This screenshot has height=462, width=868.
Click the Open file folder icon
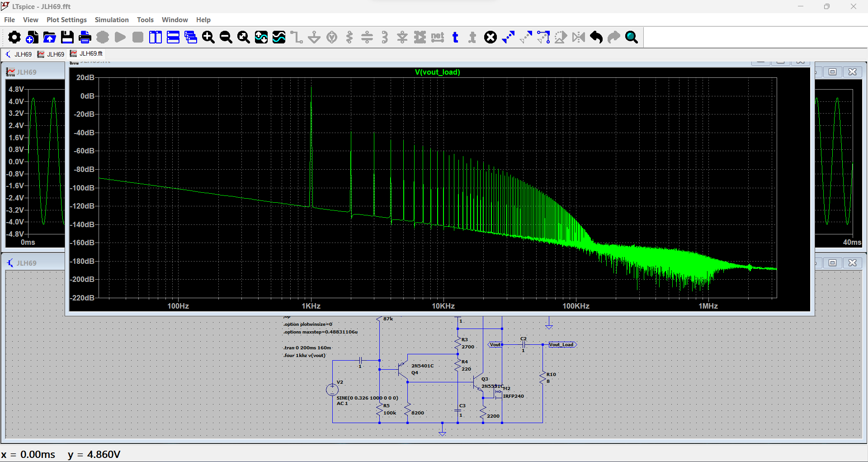(50, 37)
